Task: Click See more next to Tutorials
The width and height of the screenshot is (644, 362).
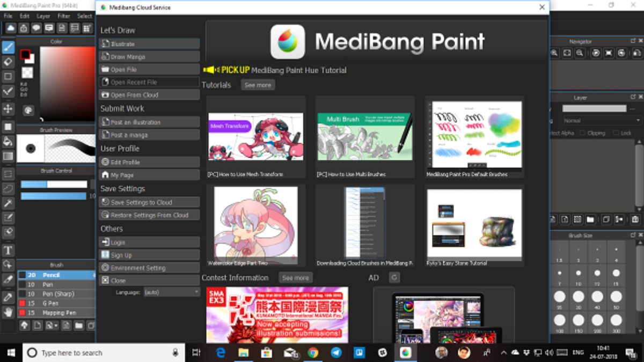Action: pos(258,85)
